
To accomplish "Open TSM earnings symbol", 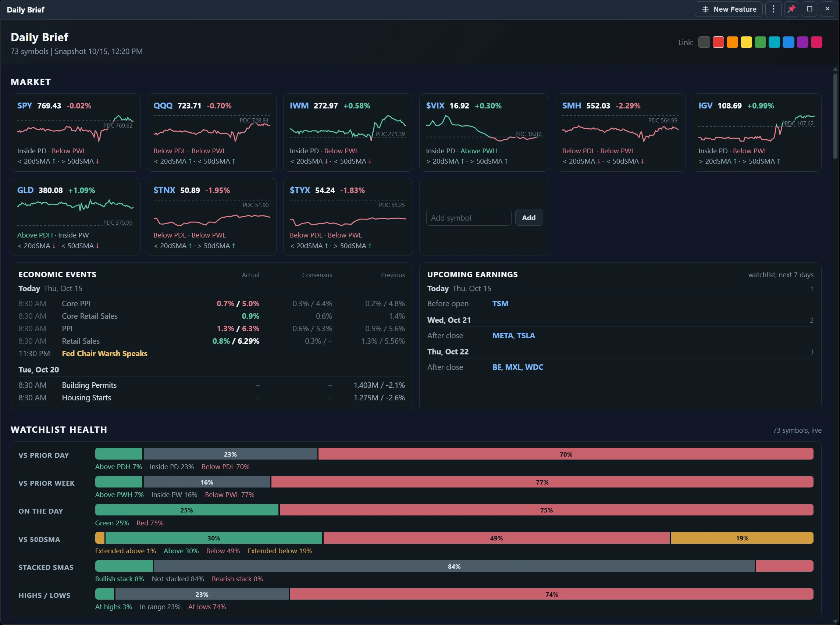I will pyautogui.click(x=500, y=303).
